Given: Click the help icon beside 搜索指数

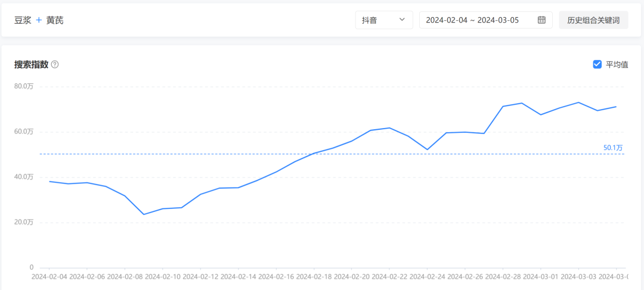Looking at the screenshot, I should pos(55,64).
